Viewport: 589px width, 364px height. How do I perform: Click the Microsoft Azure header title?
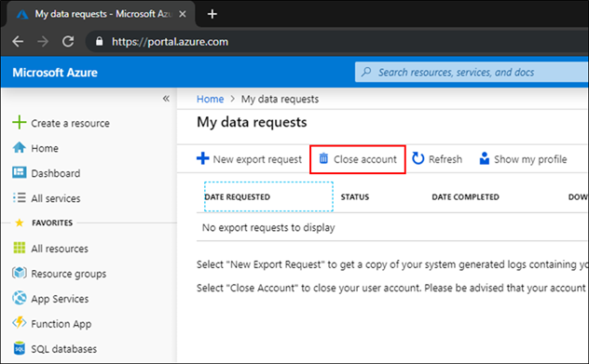[55, 72]
